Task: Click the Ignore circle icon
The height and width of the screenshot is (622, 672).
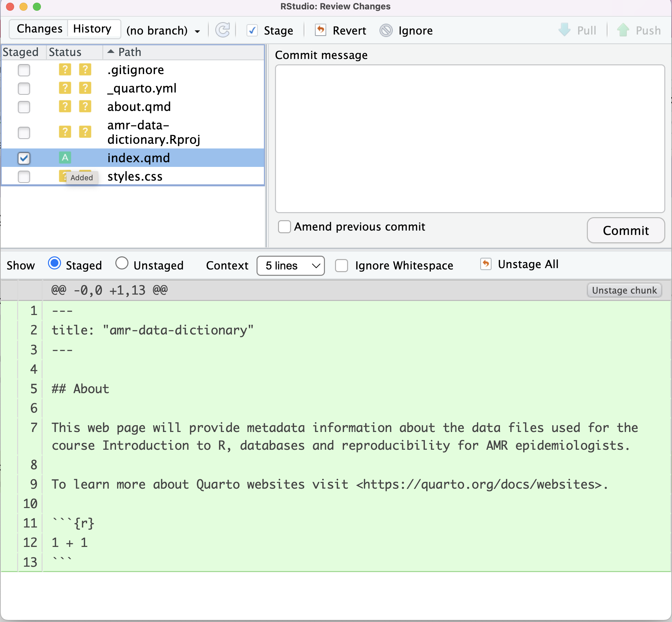Action: [x=386, y=30]
